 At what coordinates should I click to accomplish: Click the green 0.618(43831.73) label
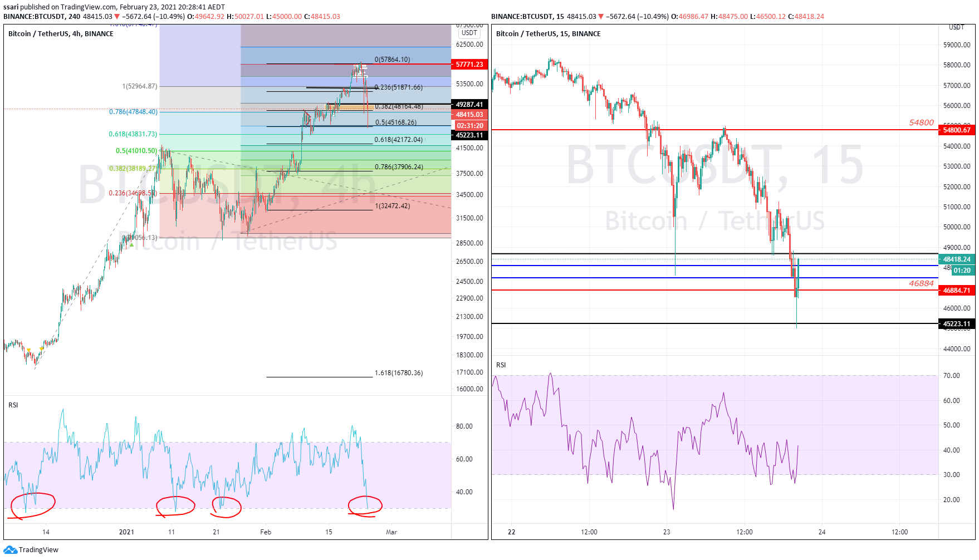click(133, 134)
